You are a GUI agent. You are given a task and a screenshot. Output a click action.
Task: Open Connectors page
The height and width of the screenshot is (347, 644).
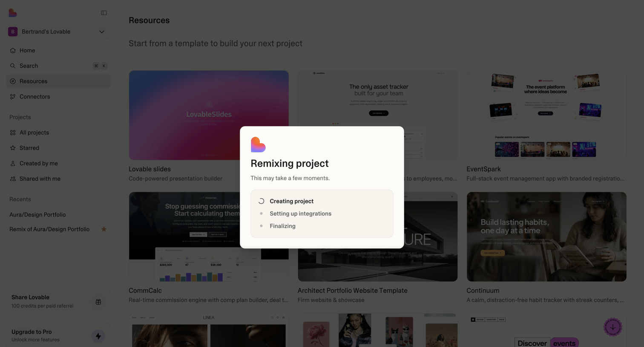[x=58, y=97]
